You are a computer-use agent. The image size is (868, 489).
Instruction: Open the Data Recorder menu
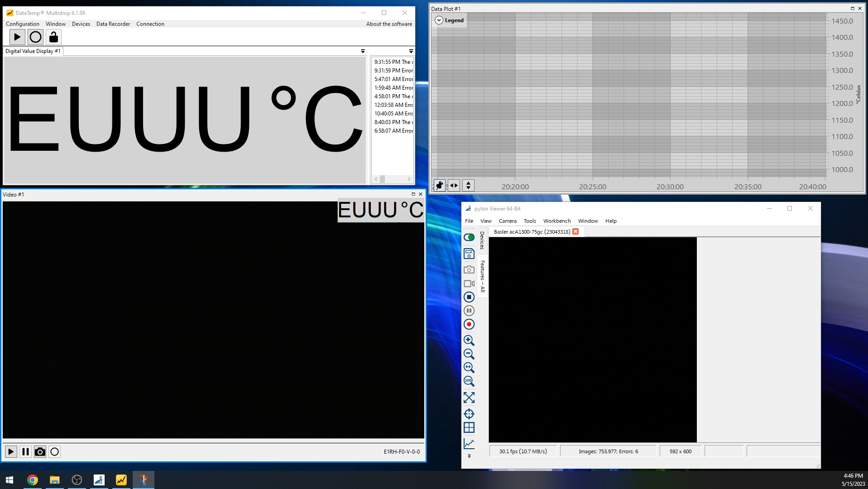(113, 24)
